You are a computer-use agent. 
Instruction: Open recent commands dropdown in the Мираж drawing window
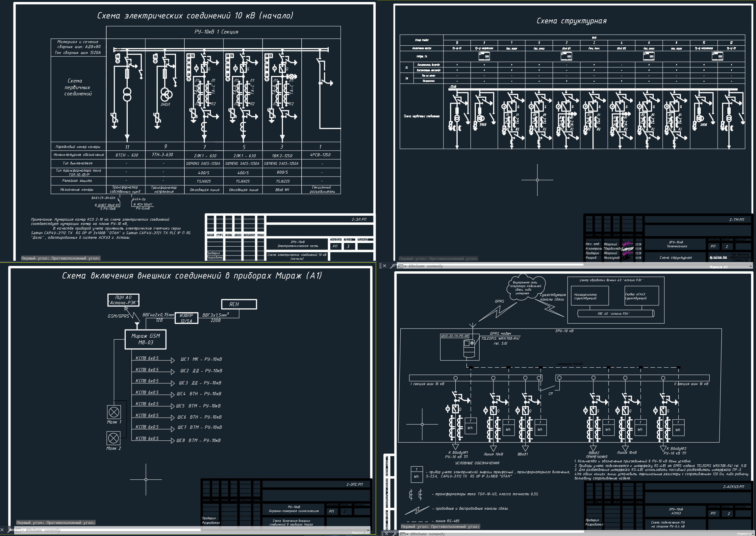pos(23,530)
